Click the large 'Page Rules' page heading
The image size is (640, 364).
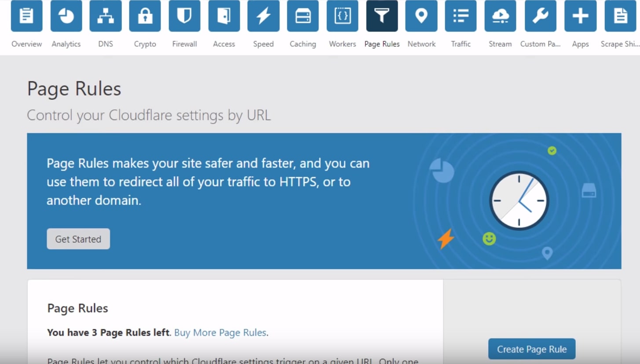pos(74,89)
